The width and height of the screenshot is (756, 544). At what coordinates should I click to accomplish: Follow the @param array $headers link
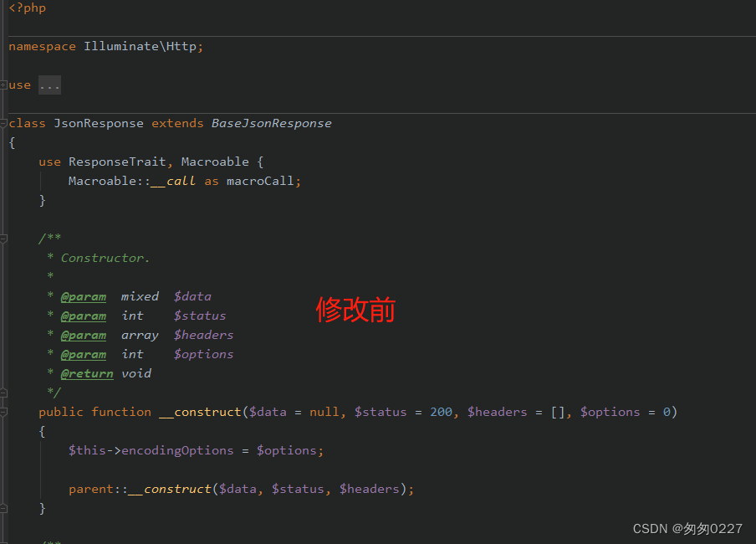point(84,334)
